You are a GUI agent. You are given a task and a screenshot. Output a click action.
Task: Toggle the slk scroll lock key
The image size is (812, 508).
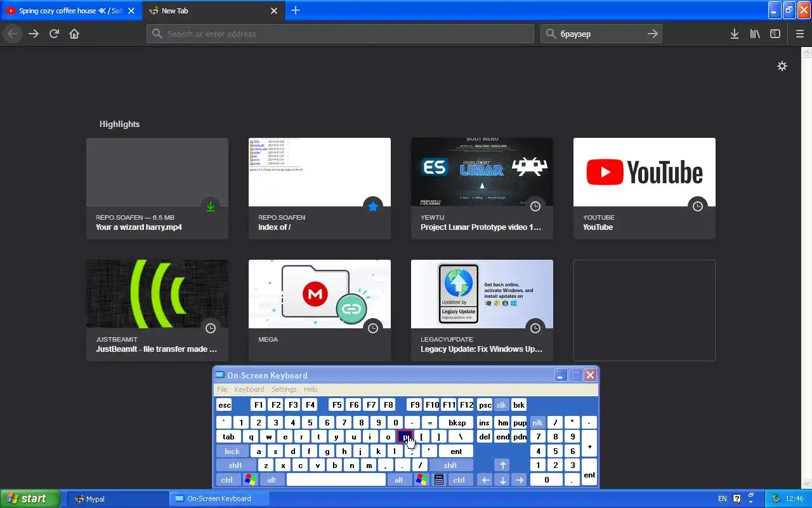(502, 405)
